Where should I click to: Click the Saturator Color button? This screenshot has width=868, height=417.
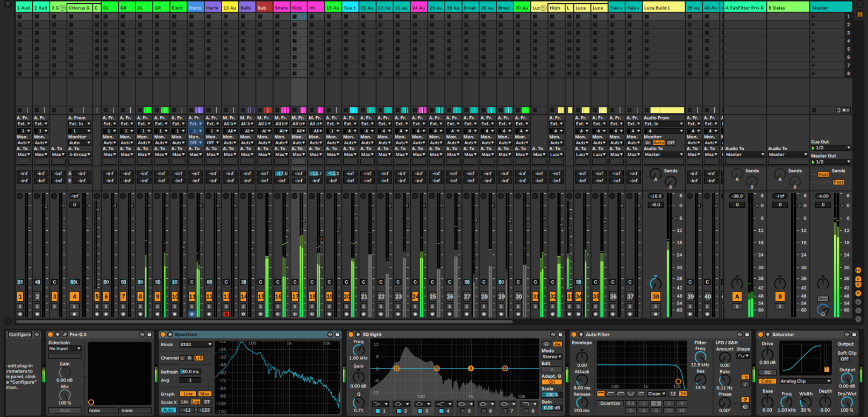point(767,381)
